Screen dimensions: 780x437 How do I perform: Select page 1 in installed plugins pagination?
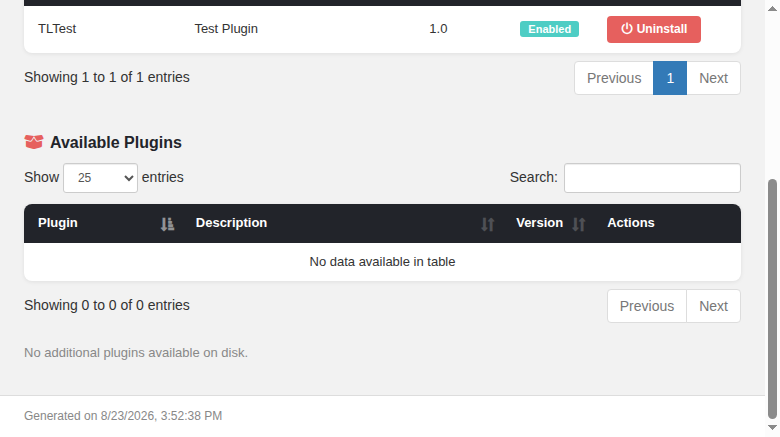670,78
